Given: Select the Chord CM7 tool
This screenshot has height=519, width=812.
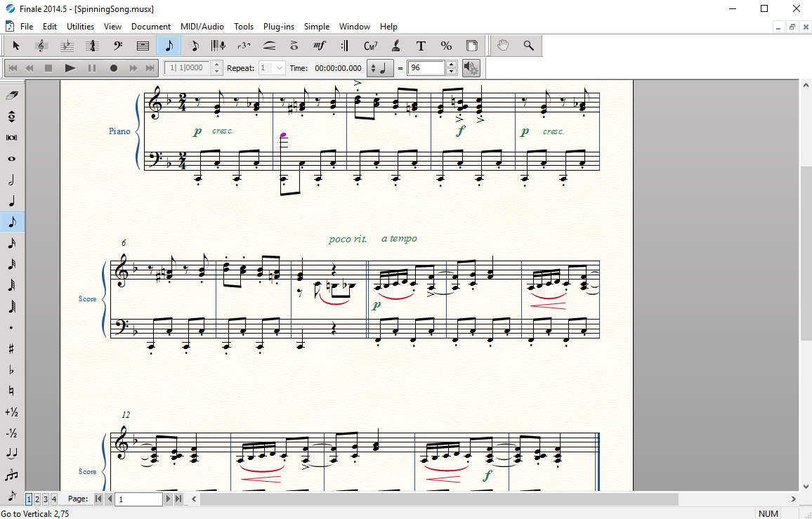Looking at the screenshot, I should pyautogui.click(x=370, y=46).
